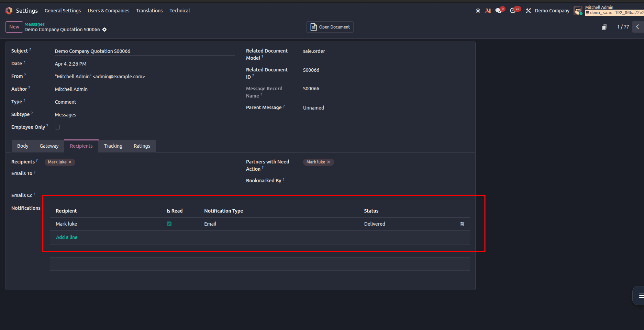Open the Translations menu

pyautogui.click(x=149, y=11)
